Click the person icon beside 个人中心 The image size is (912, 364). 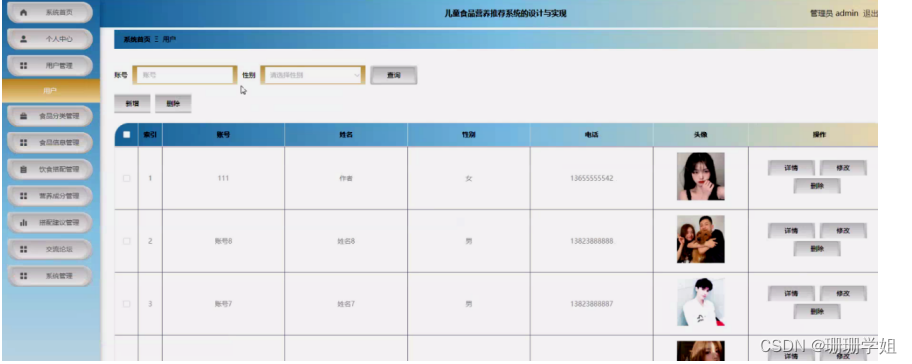[24, 39]
